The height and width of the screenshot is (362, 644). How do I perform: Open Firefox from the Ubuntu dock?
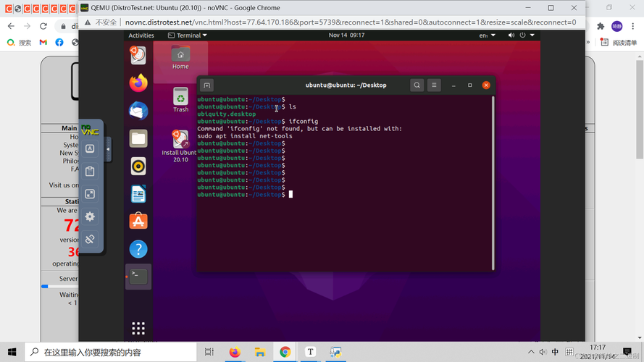pyautogui.click(x=138, y=83)
